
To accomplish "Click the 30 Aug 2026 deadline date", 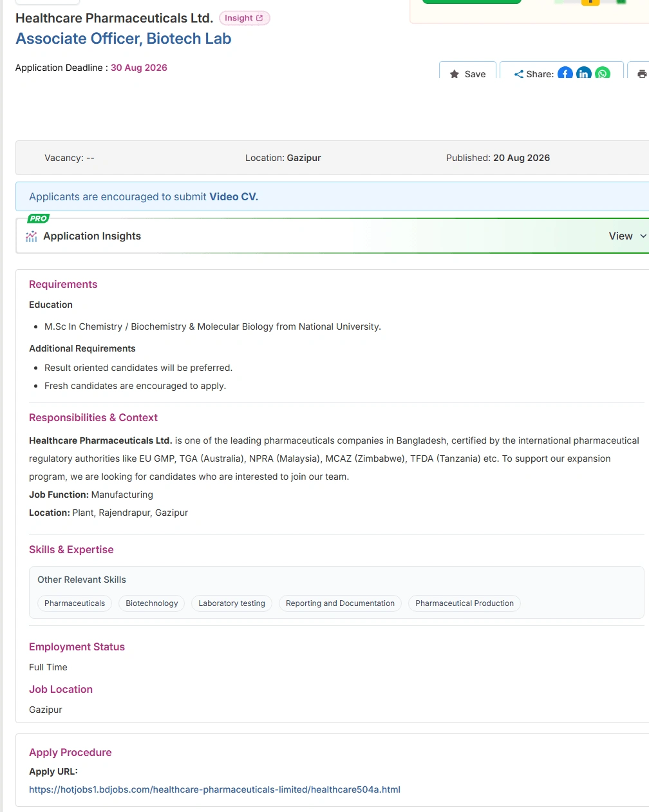I will 139,68.
